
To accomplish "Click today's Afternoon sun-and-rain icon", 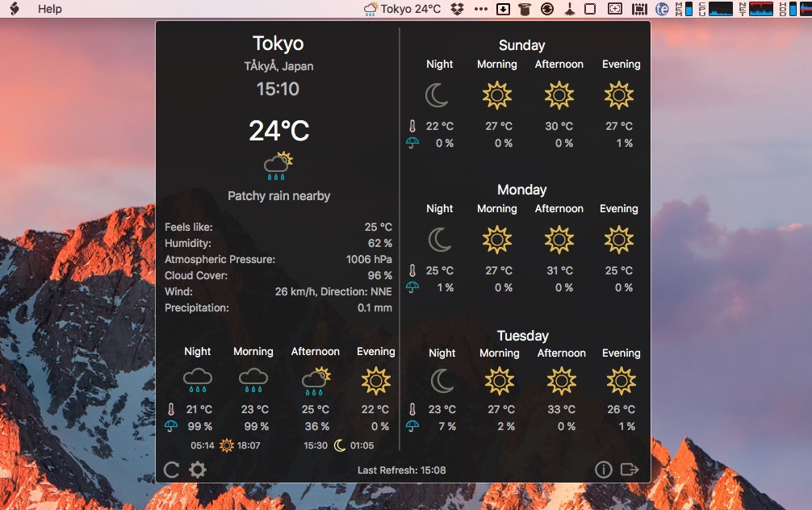I will 316,381.
